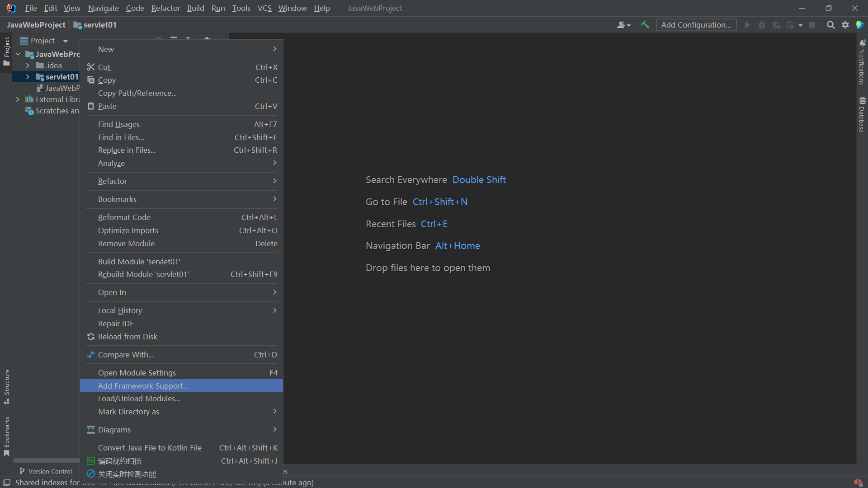Click the IntelliJ IDEA application icon

(x=10, y=8)
